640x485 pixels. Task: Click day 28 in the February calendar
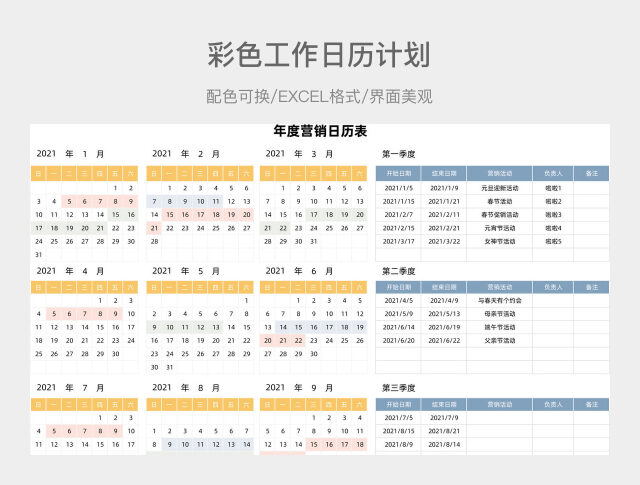[154, 241]
